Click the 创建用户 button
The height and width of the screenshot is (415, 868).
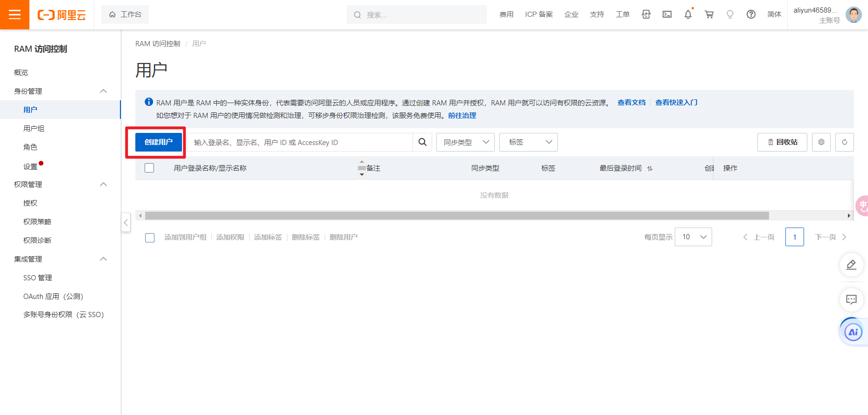click(x=159, y=142)
